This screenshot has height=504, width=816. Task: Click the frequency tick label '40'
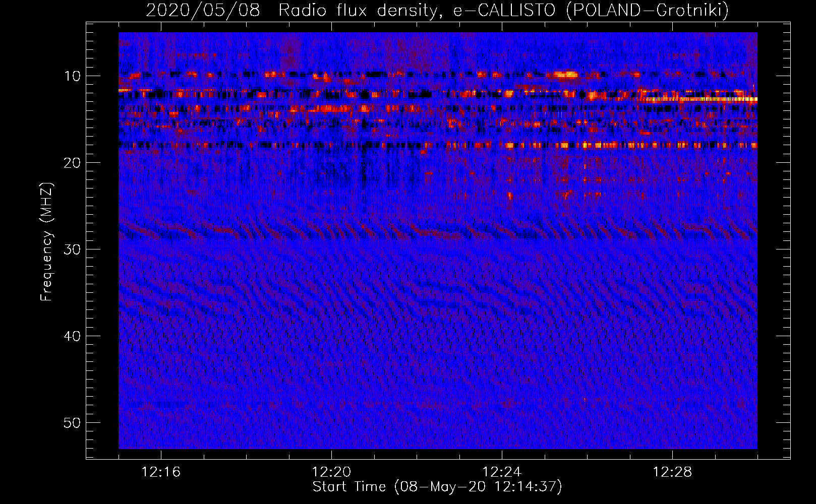click(x=73, y=336)
